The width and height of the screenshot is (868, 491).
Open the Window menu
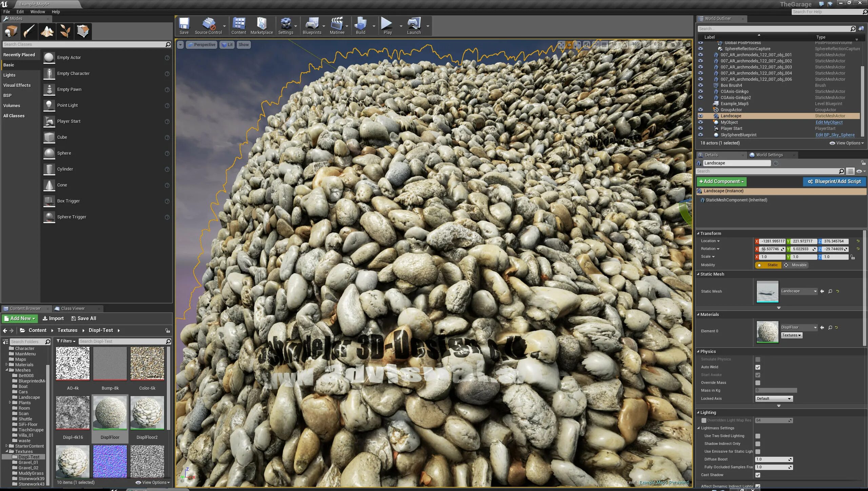pos(37,12)
